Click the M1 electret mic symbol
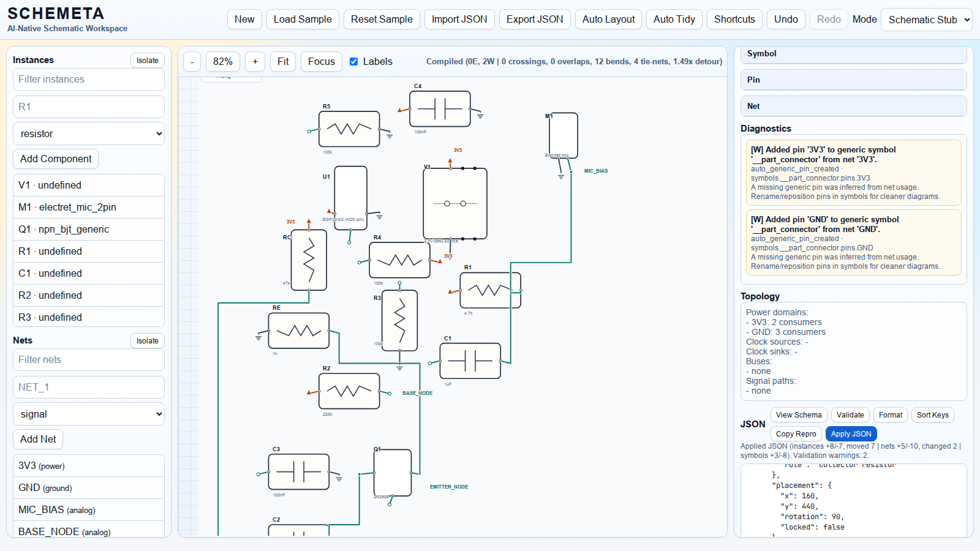Viewport: 980px width, 551px height. tap(563, 135)
